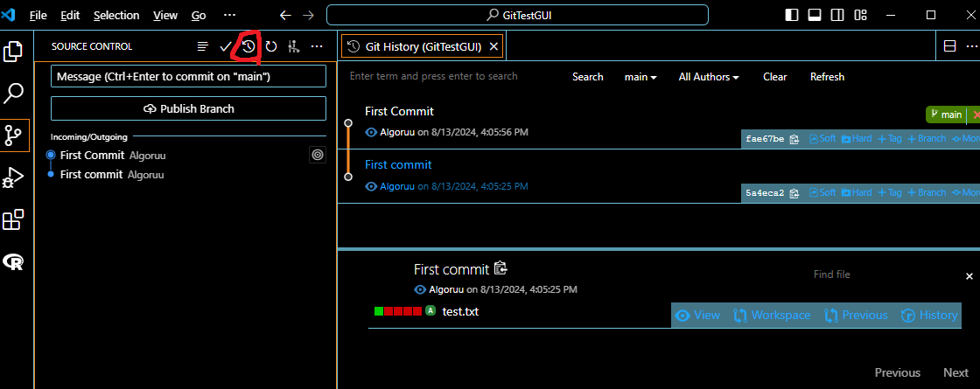Open the Customize Layout icon

pyautogui.click(x=861, y=15)
